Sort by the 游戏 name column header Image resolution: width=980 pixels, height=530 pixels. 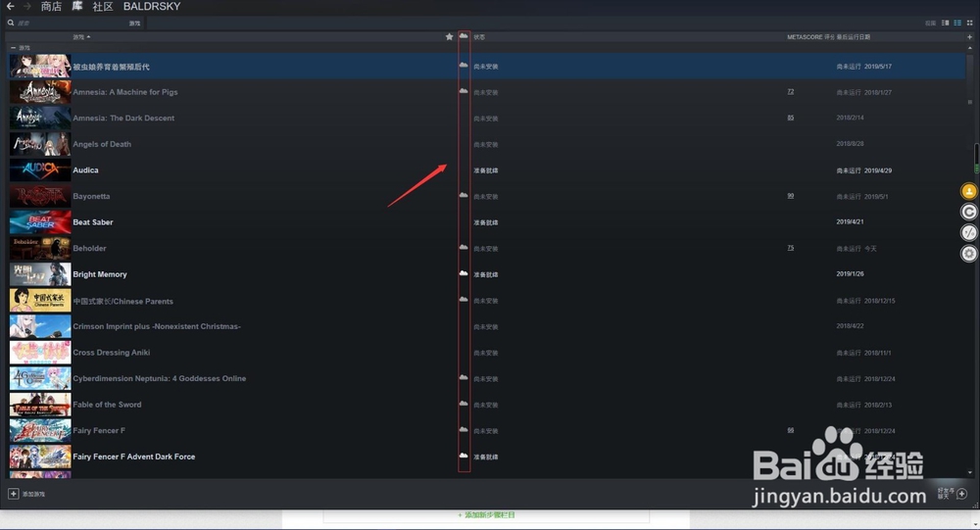coord(81,37)
